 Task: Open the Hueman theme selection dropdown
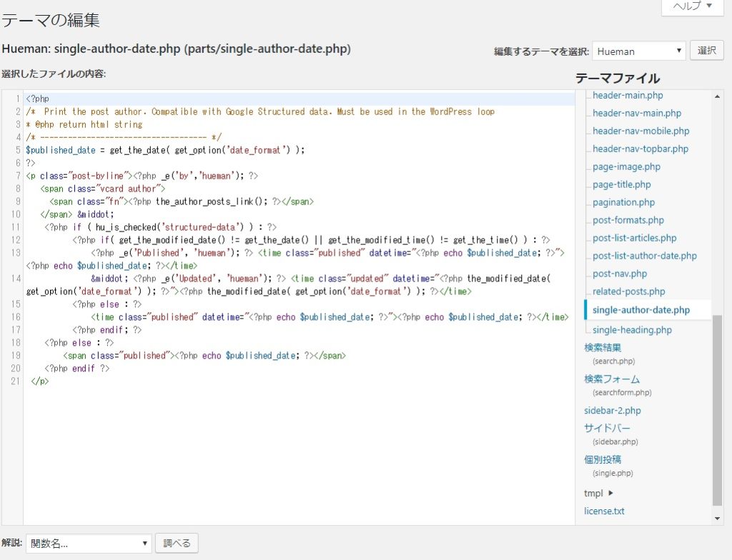[638, 51]
